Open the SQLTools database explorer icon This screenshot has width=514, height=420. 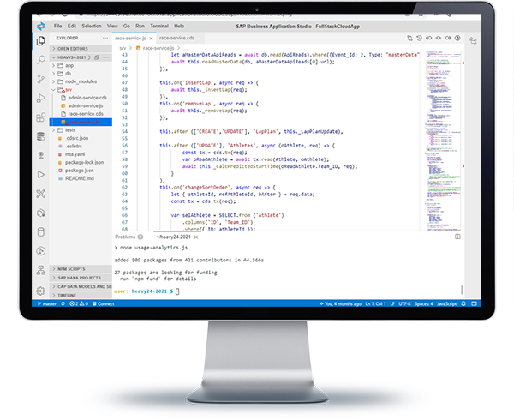click(x=40, y=136)
